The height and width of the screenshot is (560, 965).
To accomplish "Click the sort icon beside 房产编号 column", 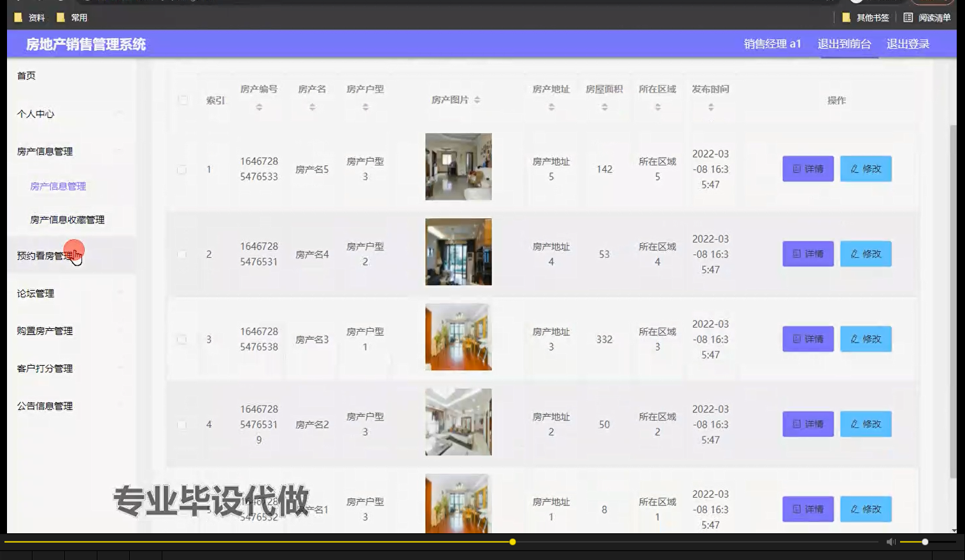I will coord(258,108).
